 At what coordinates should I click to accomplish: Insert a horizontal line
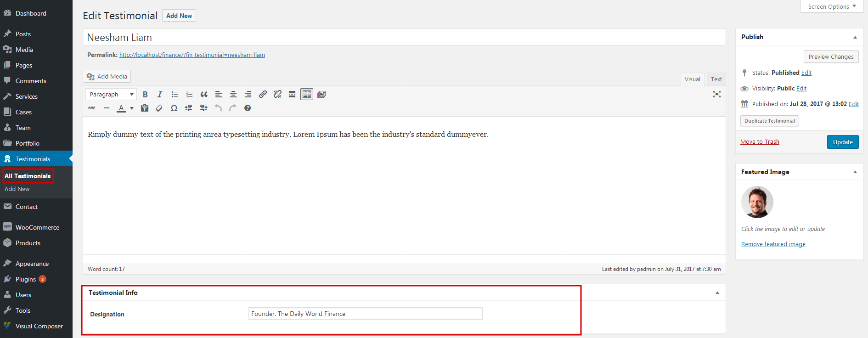(107, 108)
